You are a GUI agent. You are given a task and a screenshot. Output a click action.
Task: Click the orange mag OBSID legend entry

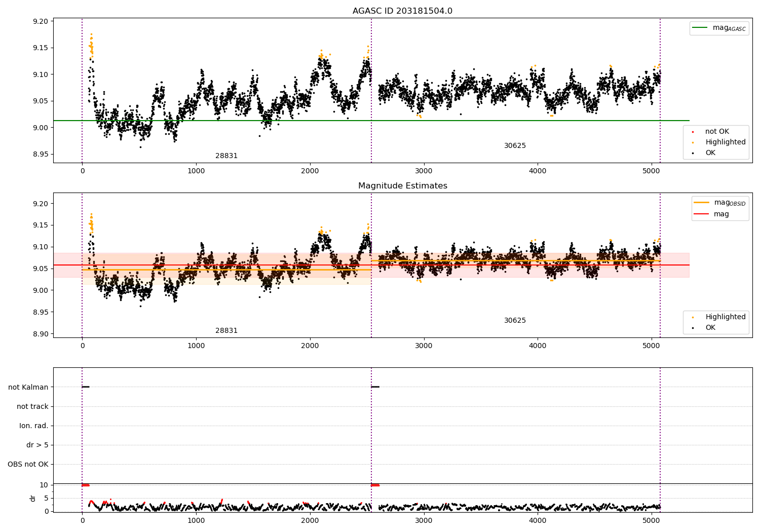coord(720,203)
